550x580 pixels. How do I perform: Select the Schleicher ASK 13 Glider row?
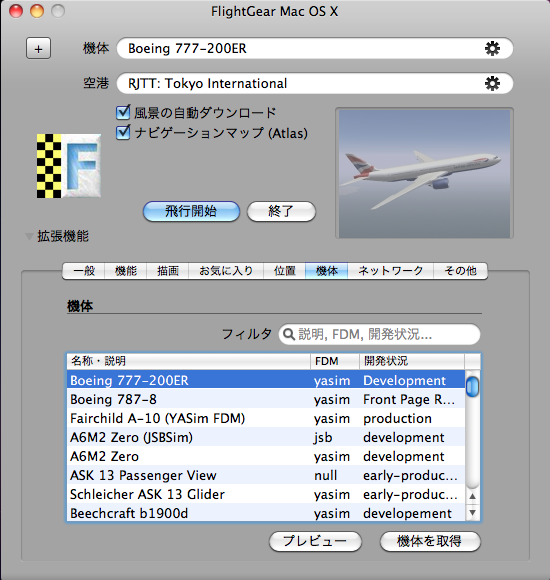[266, 494]
